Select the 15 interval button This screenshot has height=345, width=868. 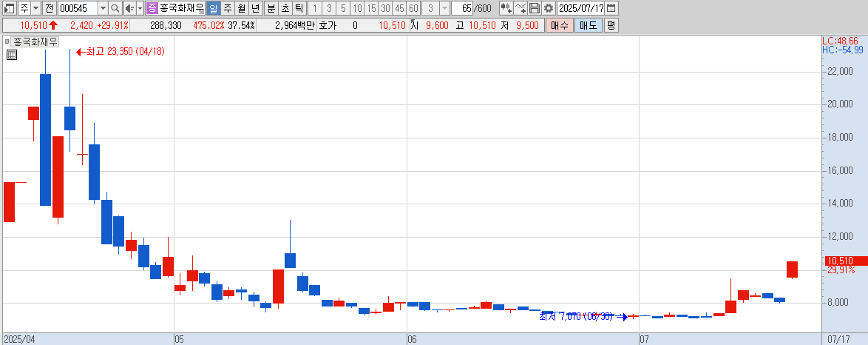[371, 8]
